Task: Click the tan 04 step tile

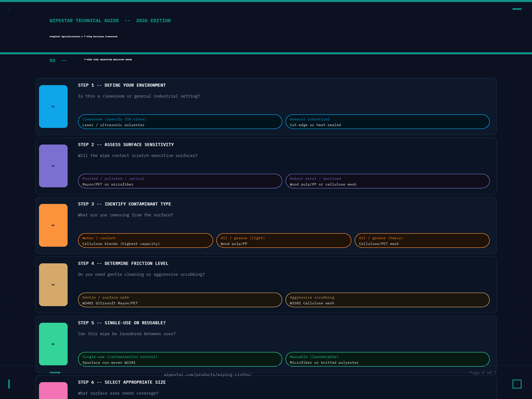Action: coord(53,285)
